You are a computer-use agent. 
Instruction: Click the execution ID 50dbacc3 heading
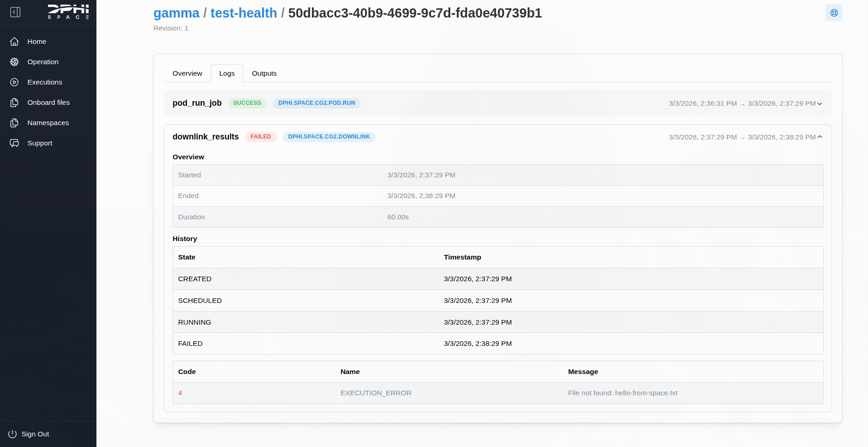pos(415,13)
